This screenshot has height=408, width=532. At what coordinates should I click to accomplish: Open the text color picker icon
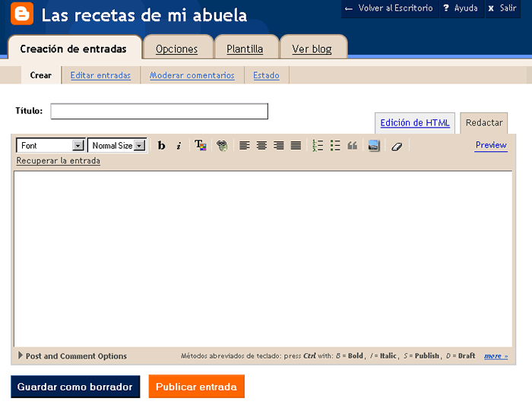tap(201, 145)
